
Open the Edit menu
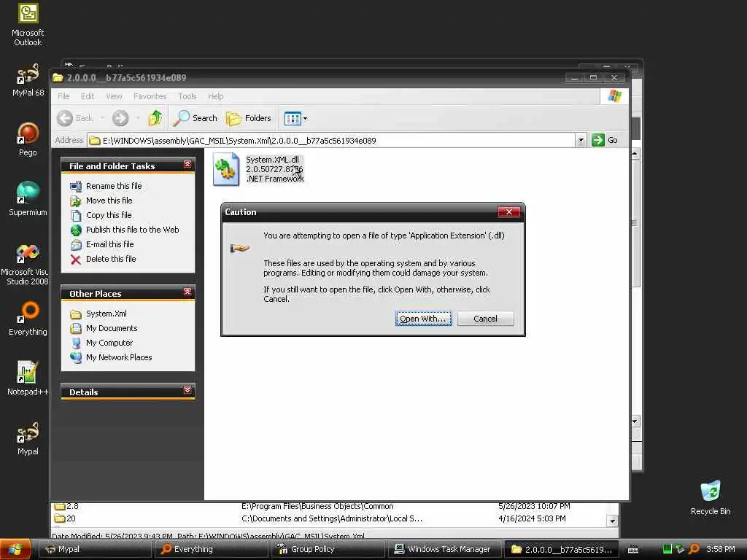click(x=88, y=96)
